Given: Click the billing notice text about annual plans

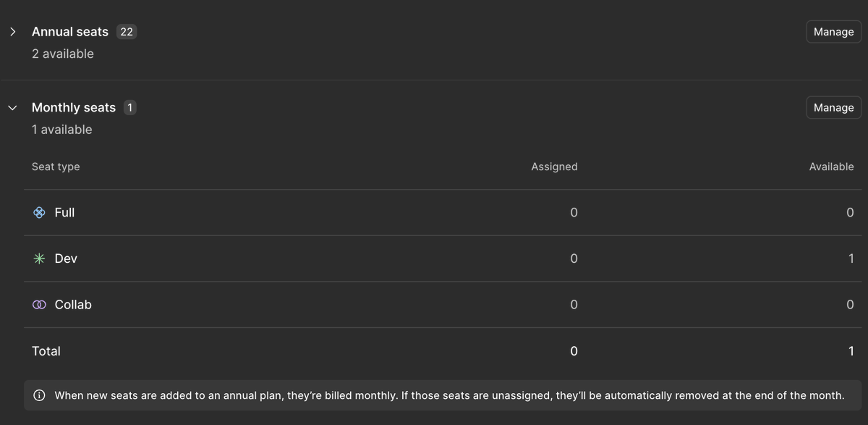Looking at the screenshot, I should coord(449,395).
